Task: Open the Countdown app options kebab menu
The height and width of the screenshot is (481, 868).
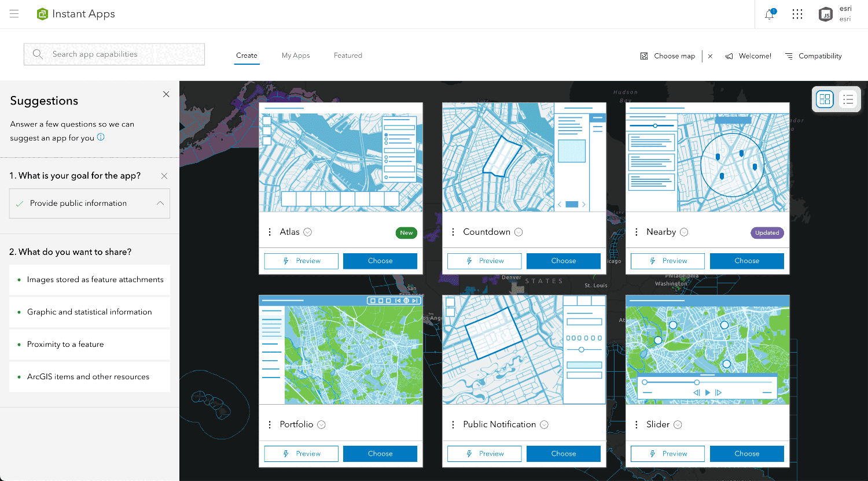Action: click(x=453, y=231)
